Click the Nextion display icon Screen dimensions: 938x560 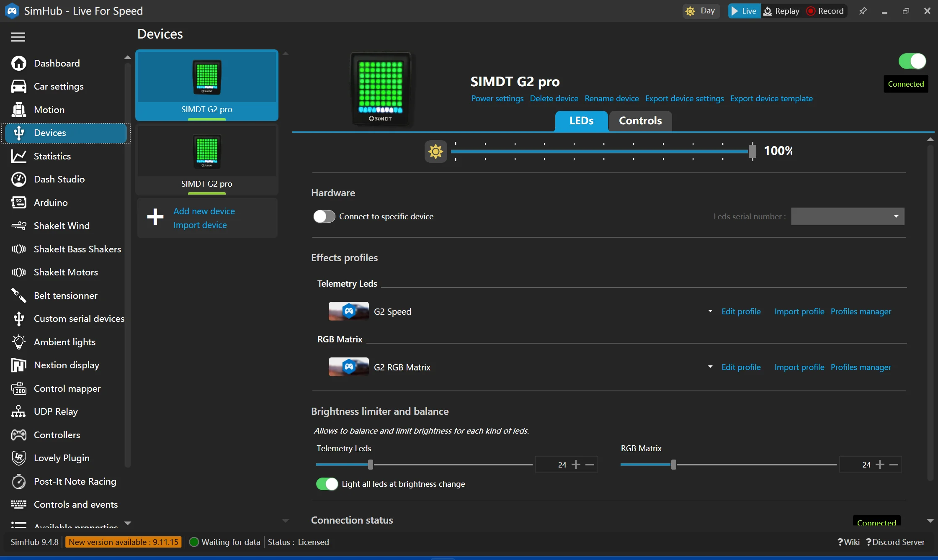point(19,365)
